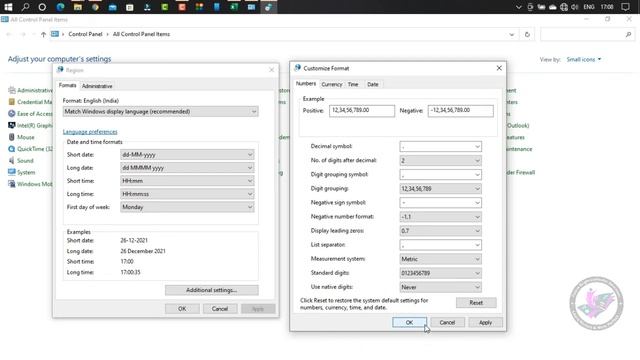Click Additional settings button
640x360 pixels.
point(211,290)
